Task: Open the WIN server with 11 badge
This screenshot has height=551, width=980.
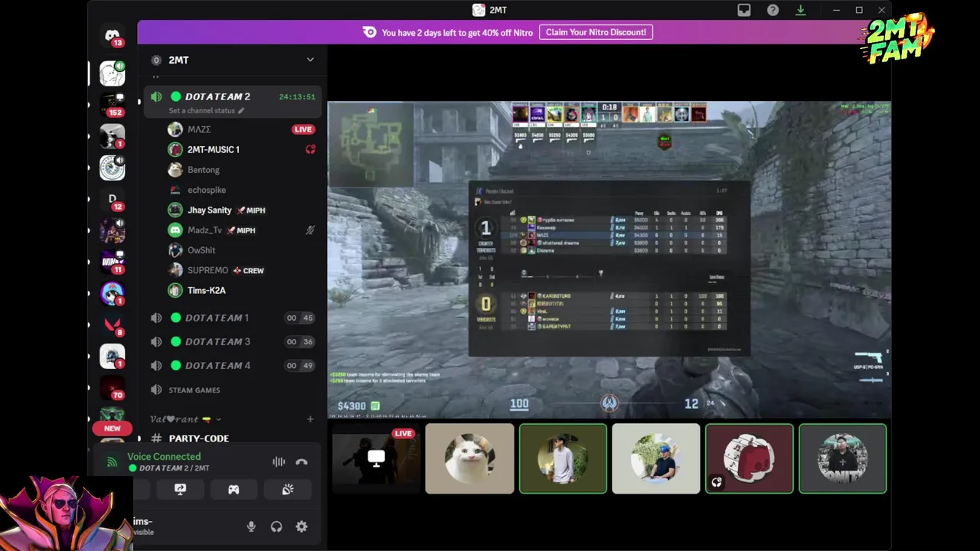Action: tap(113, 262)
